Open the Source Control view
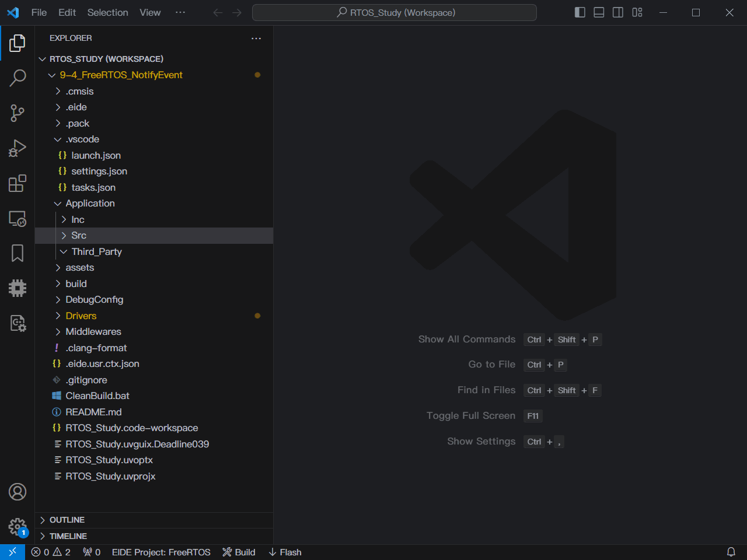747x560 pixels. tap(18, 113)
